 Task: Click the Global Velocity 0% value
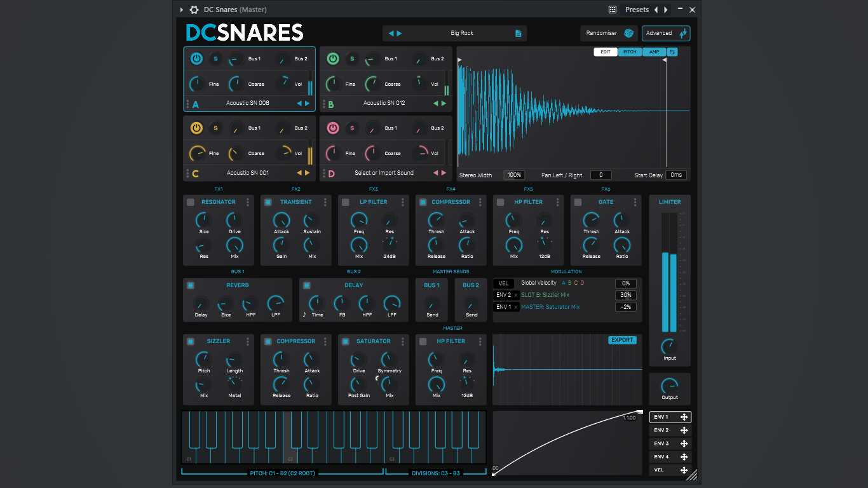point(626,283)
